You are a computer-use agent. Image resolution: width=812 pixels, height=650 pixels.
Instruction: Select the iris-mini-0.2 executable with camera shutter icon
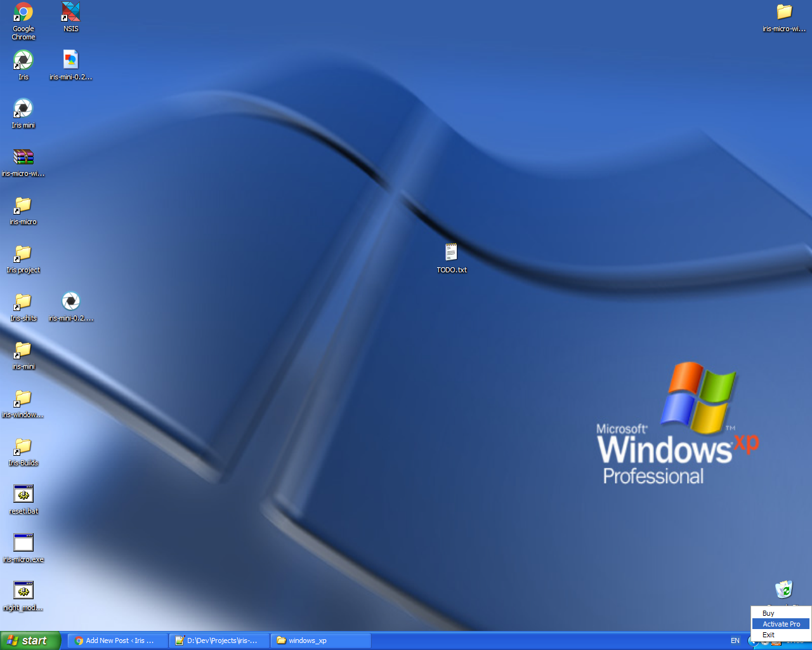click(x=71, y=306)
